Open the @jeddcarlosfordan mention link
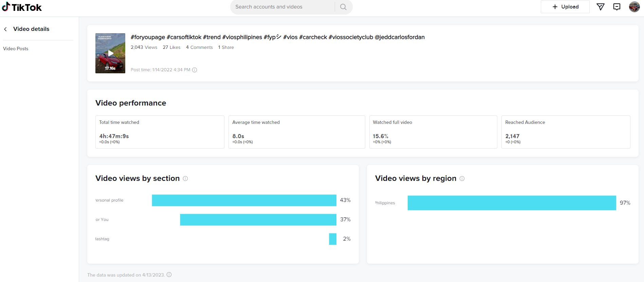The height and width of the screenshot is (282, 644). point(400,37)
